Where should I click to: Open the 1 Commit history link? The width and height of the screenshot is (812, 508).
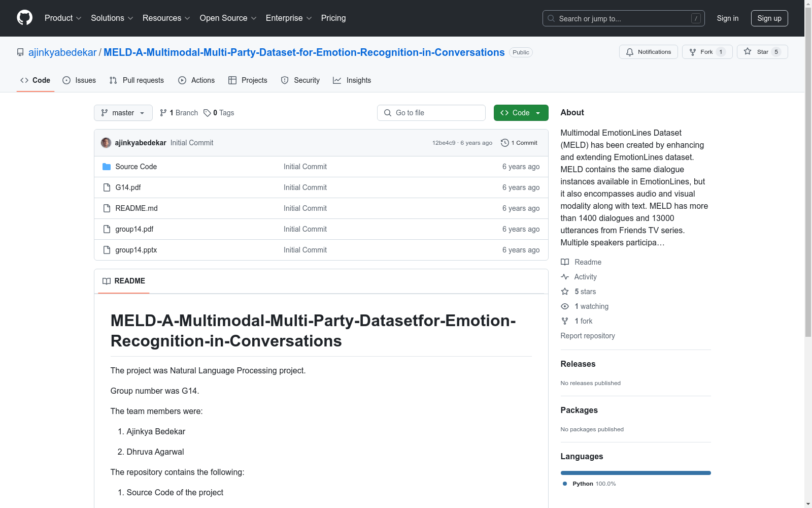tap(519, 143)
